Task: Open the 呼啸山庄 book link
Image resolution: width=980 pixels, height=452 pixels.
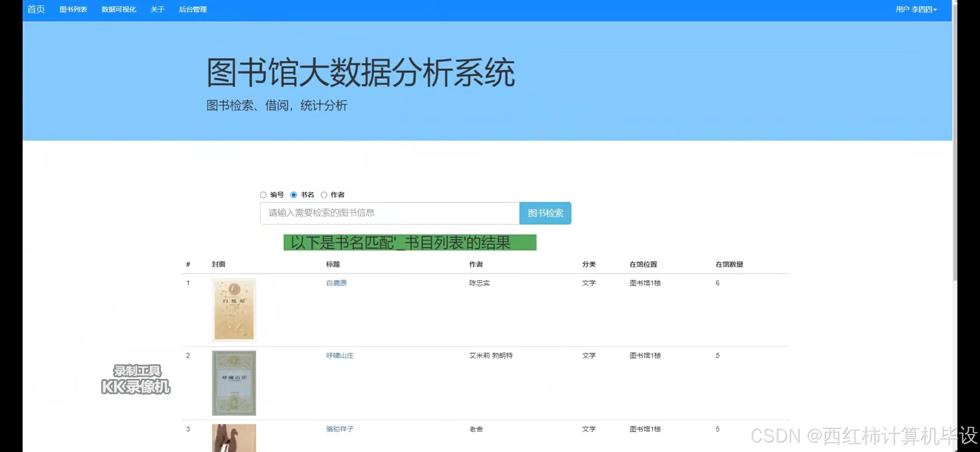Action: click(x=339, y=355)
